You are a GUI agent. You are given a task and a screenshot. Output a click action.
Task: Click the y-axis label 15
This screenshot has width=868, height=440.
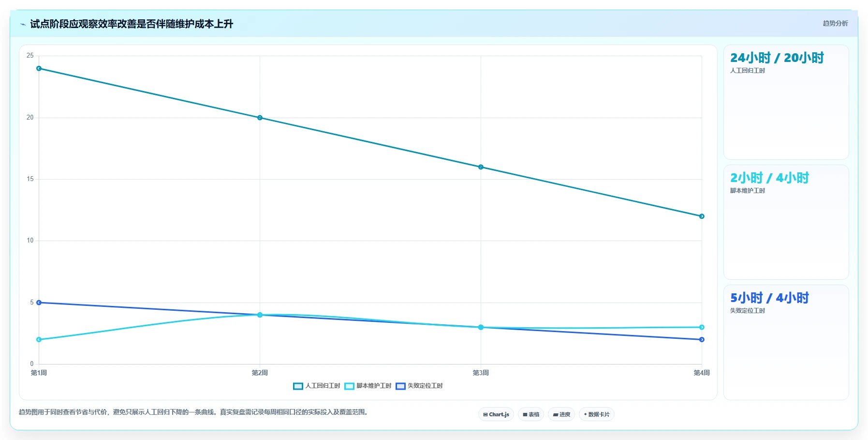click(30, 179)
